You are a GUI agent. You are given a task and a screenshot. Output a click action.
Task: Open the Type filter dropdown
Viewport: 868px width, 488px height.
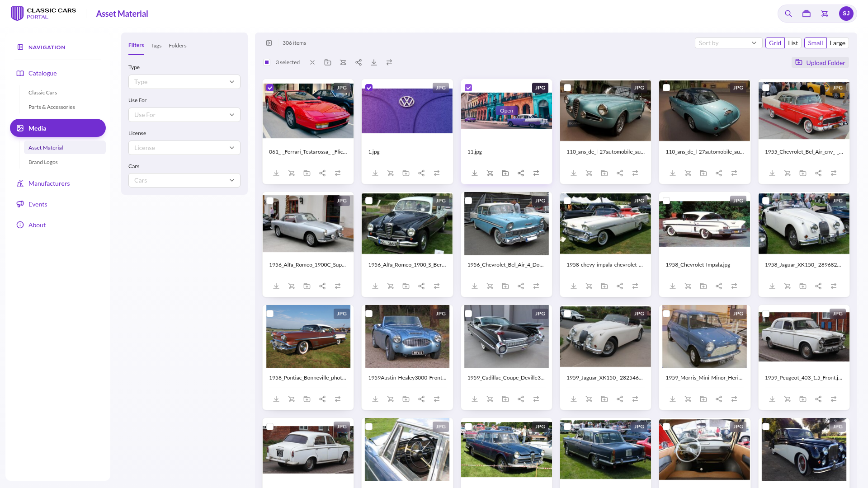(184, 82)
